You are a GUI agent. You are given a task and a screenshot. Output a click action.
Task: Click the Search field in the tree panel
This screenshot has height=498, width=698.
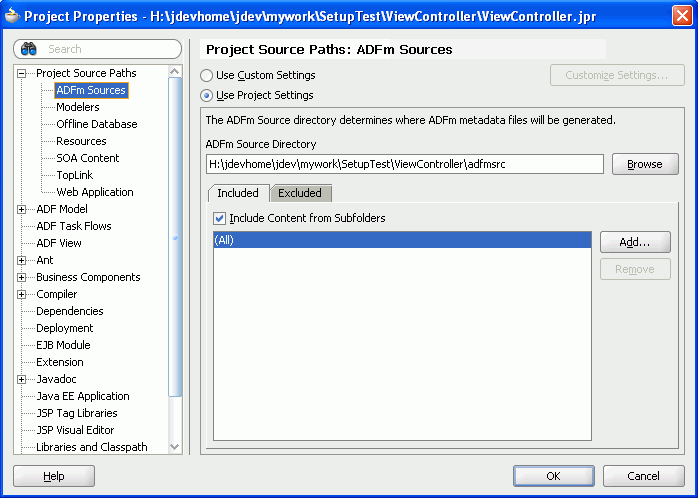tap(97, 49)
